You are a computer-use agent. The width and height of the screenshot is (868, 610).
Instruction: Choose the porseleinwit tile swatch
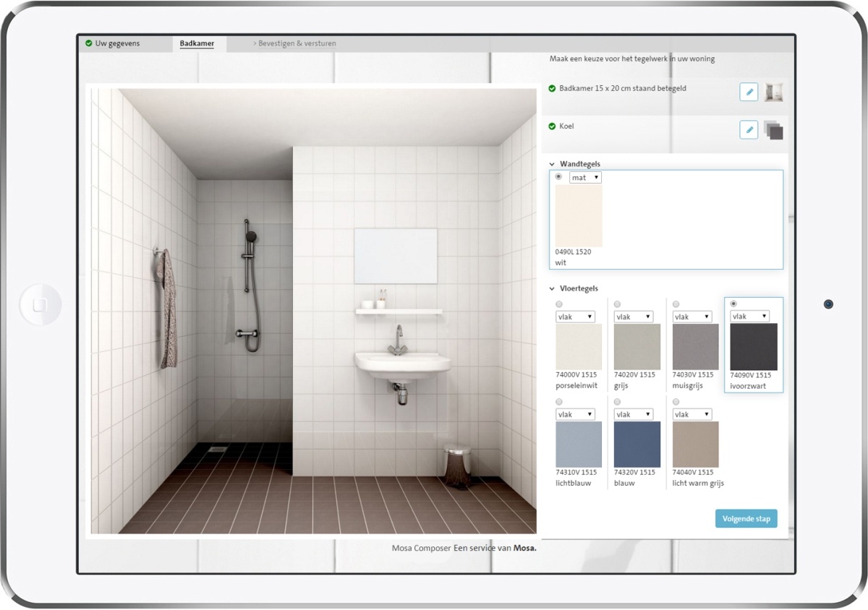pyautogui.click(x=579, y=347)
